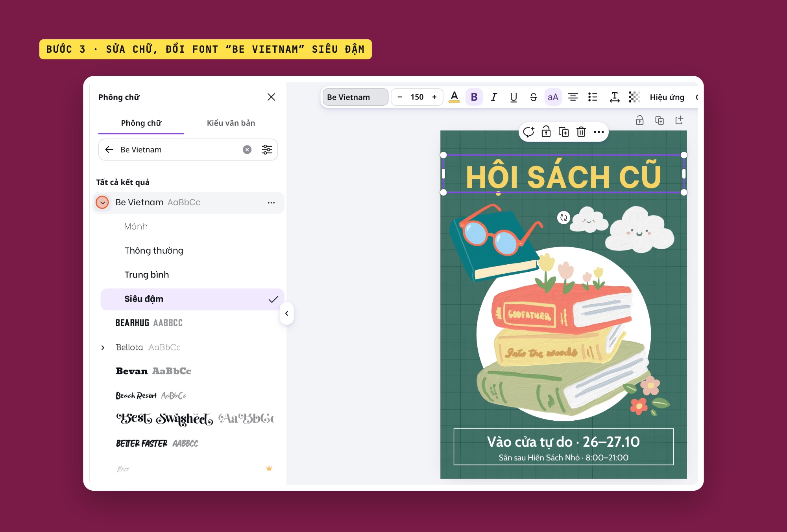The height and width of the screenshot is (532, 787).
Task: Switch to the Phông chữ tab
Action: 141,123
